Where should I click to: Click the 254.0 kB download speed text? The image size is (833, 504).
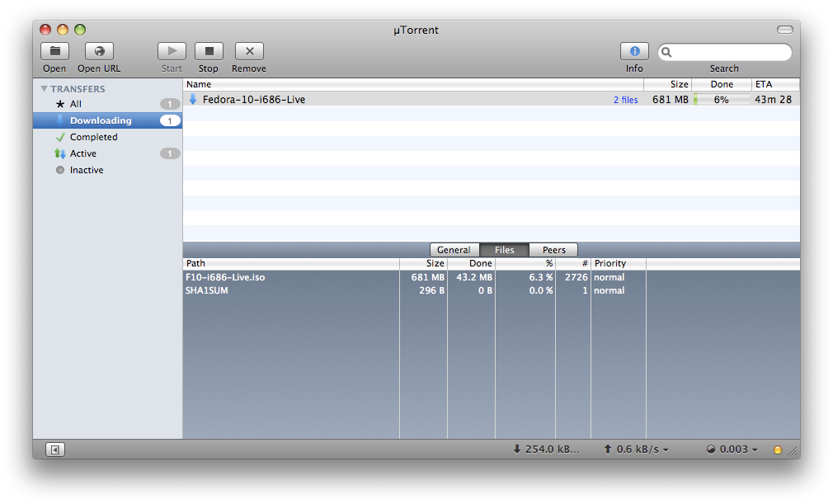[552, 450]
